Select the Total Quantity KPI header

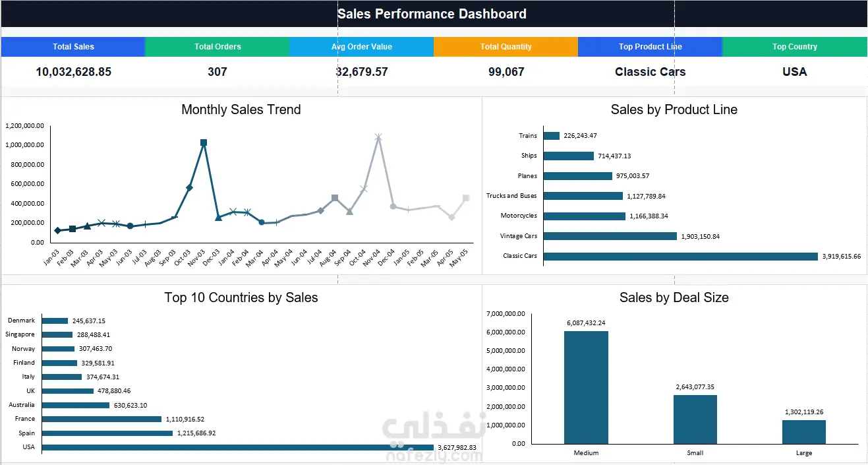[x=506, y=47]
